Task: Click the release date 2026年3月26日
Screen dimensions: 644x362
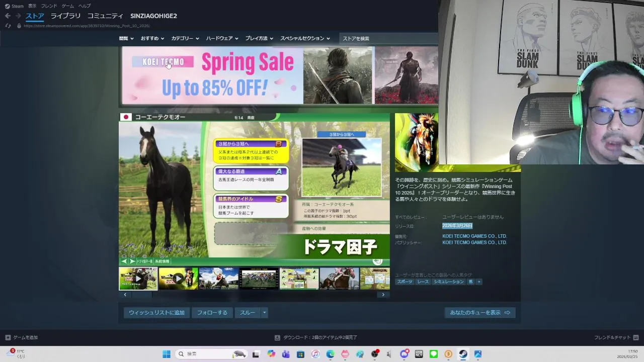Action: tap(457, 226)
